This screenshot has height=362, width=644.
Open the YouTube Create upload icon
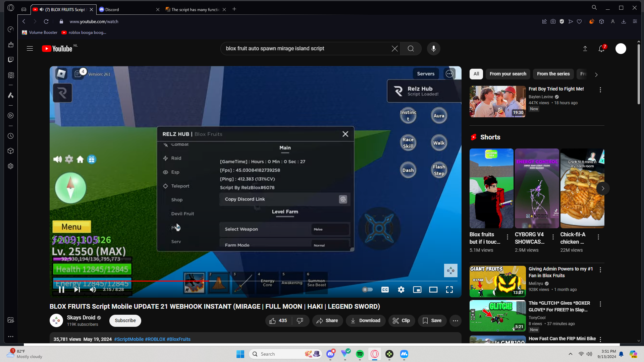tap(585, 49)
